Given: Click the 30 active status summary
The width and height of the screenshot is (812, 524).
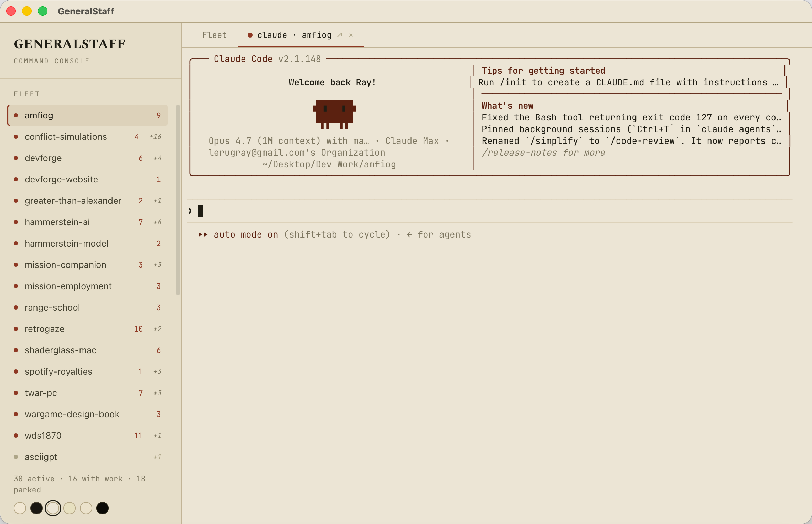Looking at the screenshot, I should (x=79, y=484).
